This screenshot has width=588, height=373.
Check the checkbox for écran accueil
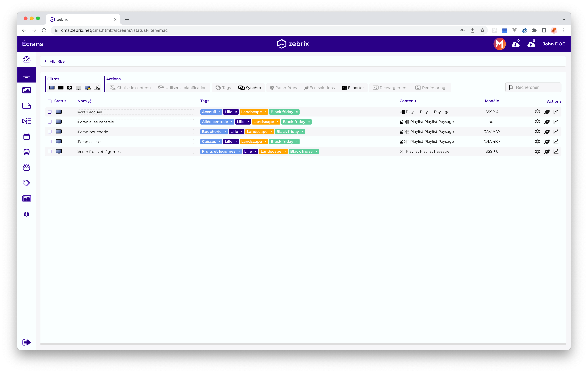click(x=50, y=112)
